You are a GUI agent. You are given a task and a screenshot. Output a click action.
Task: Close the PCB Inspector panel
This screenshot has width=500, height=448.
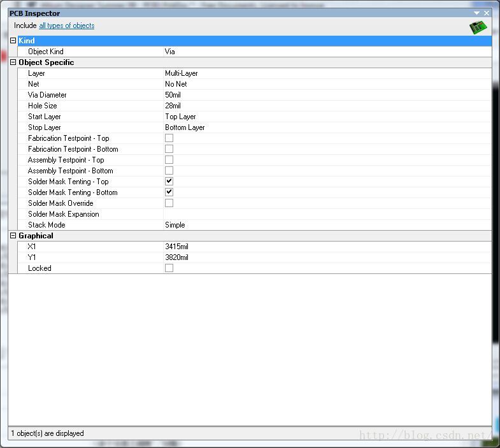point(486,13)
